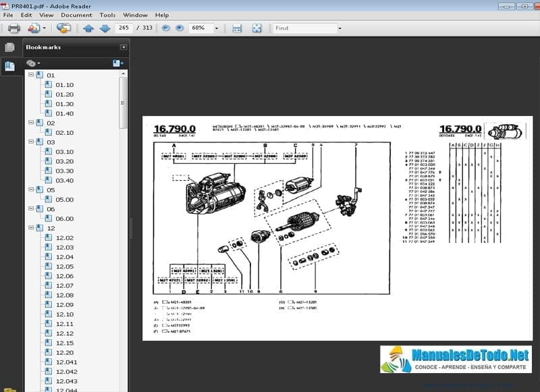The width and height of the screenshot is (540, 392).
Task: Click the zoom out minus button
Action: point(166,28)
